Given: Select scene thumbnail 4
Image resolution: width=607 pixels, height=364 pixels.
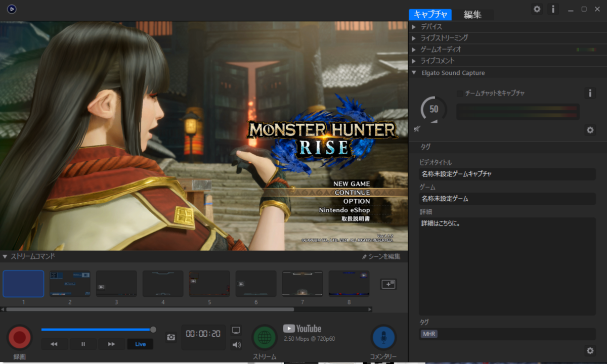Looking at the screenshot, I should (163, 284).
